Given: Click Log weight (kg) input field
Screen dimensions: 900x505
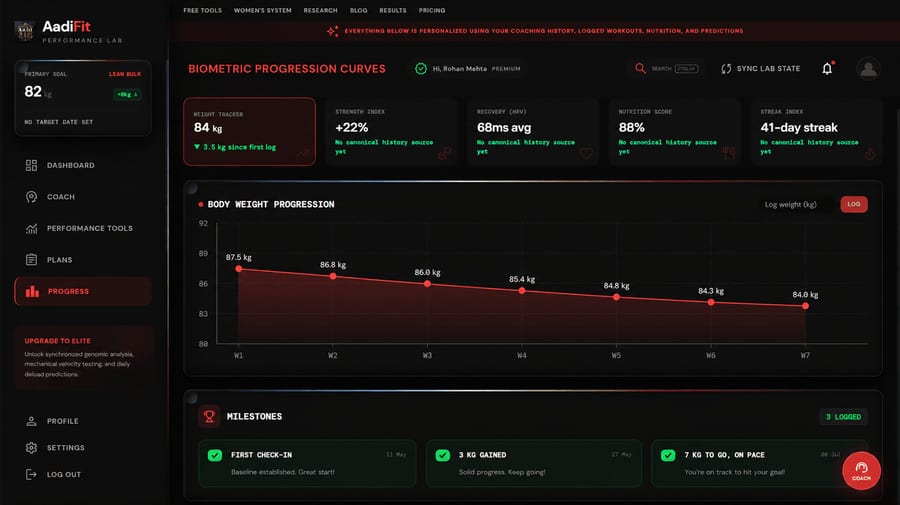Looking at the screenshot, I should coord(795,204).
